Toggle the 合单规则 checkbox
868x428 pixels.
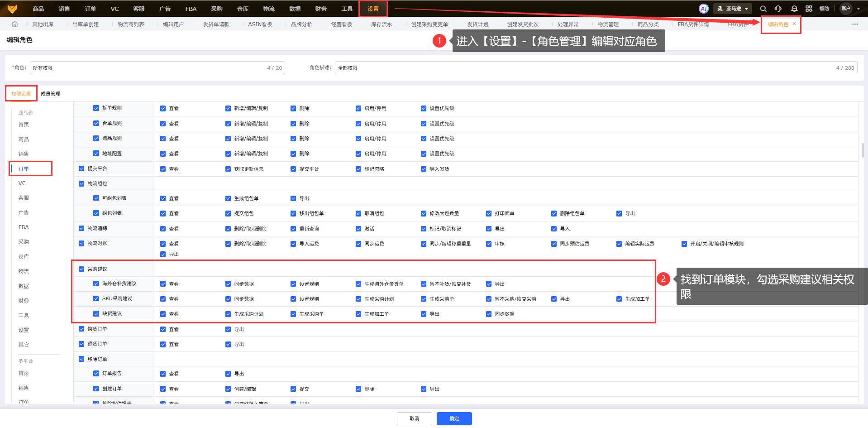coord(96,123)
